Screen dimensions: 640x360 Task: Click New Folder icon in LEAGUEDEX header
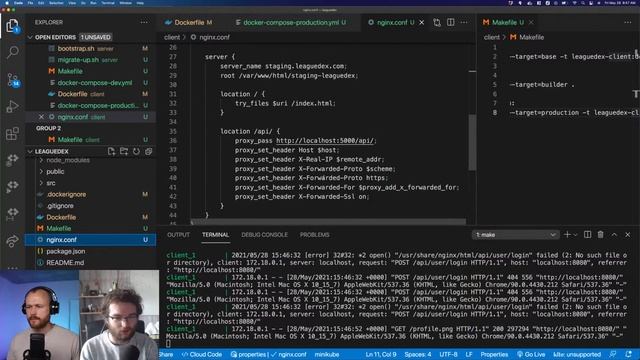point(124,151)
